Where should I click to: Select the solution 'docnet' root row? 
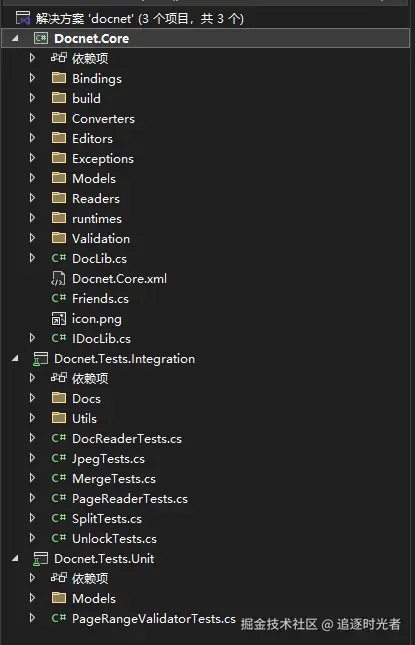206,19
